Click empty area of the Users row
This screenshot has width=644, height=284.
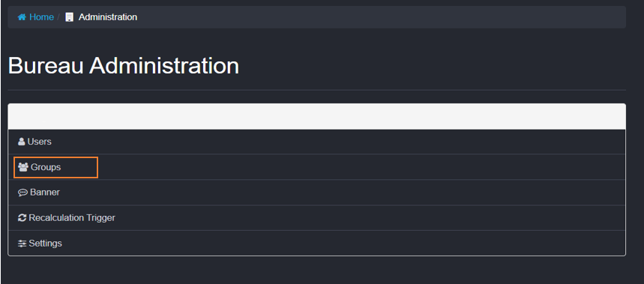click(x=328, y=142)
